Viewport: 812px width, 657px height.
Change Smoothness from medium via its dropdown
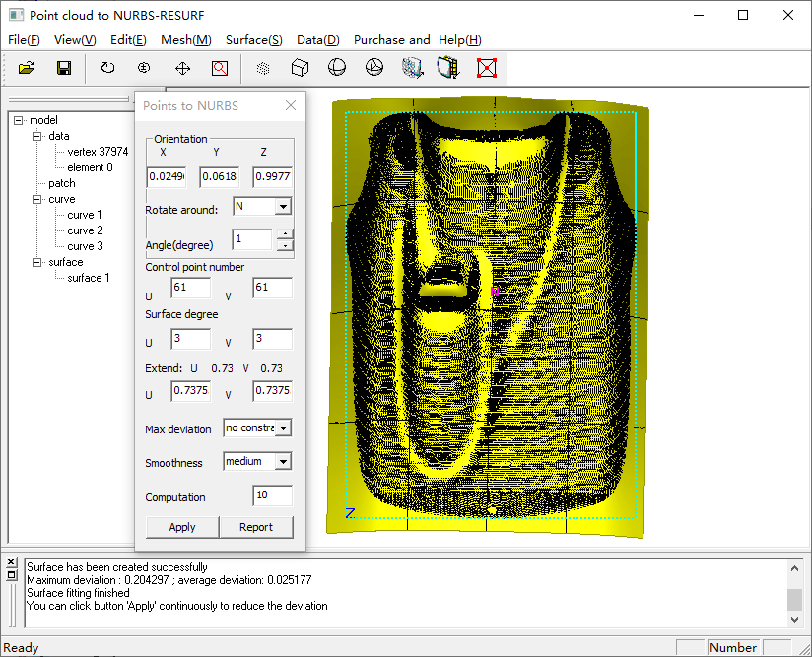pyautogui.click(x=281, y=461)
